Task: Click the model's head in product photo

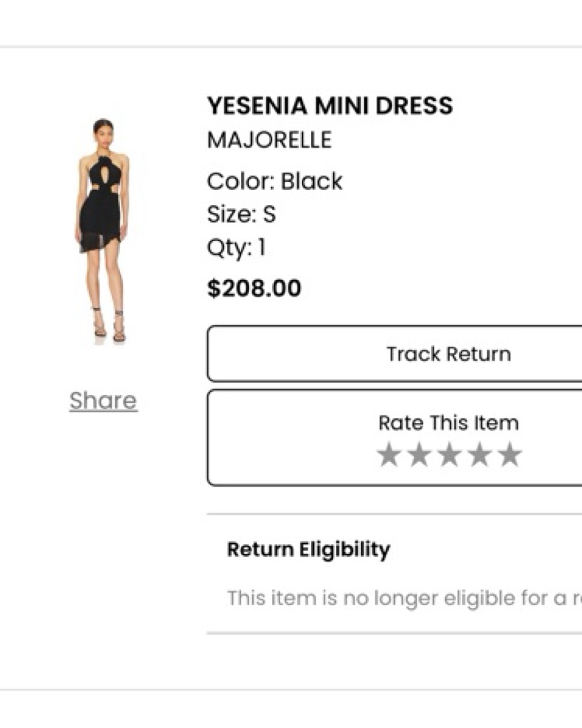Action: click(103, 128)
